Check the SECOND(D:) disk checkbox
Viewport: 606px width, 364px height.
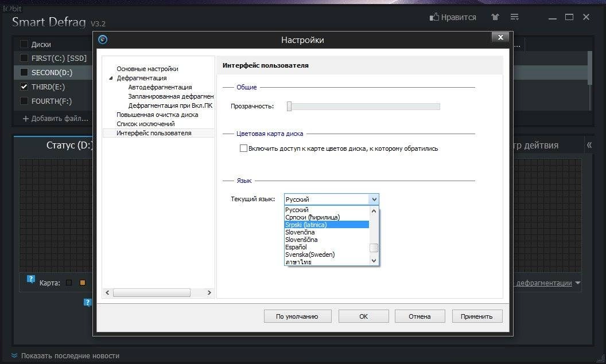coord(24,72)
